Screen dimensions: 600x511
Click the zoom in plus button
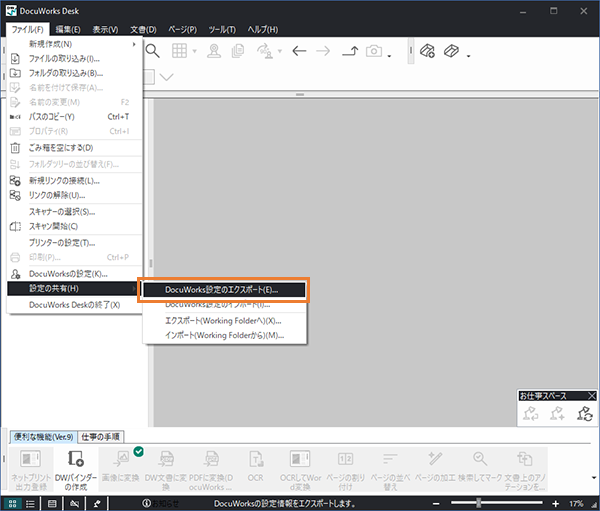(556, 503)
